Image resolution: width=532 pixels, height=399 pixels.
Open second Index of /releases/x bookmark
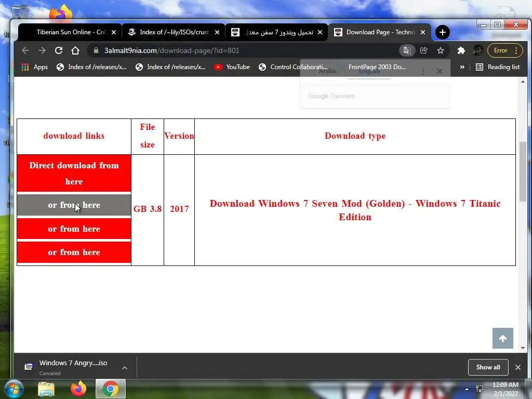pos(170,67)
